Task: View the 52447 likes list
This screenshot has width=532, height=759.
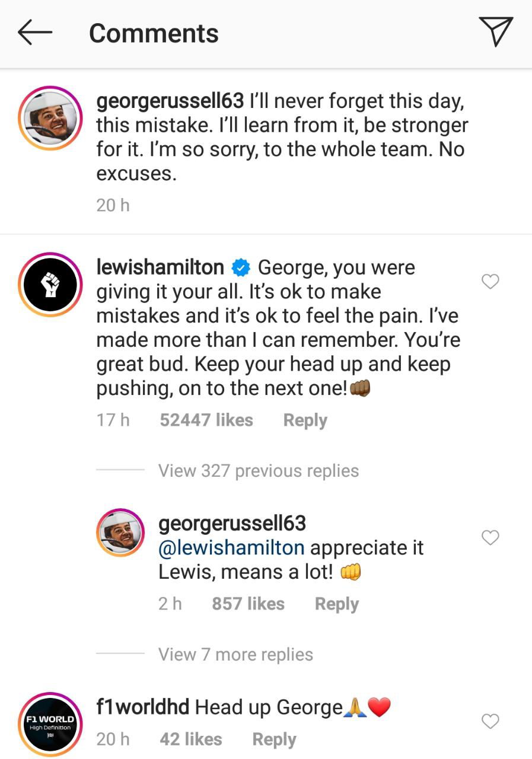Action: pos(206,420)
